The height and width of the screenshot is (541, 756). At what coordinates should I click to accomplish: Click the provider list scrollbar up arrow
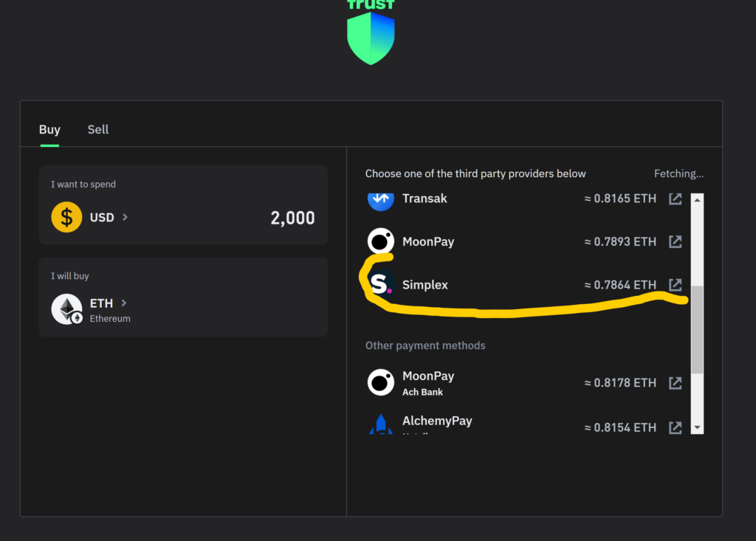pos(697,199)
